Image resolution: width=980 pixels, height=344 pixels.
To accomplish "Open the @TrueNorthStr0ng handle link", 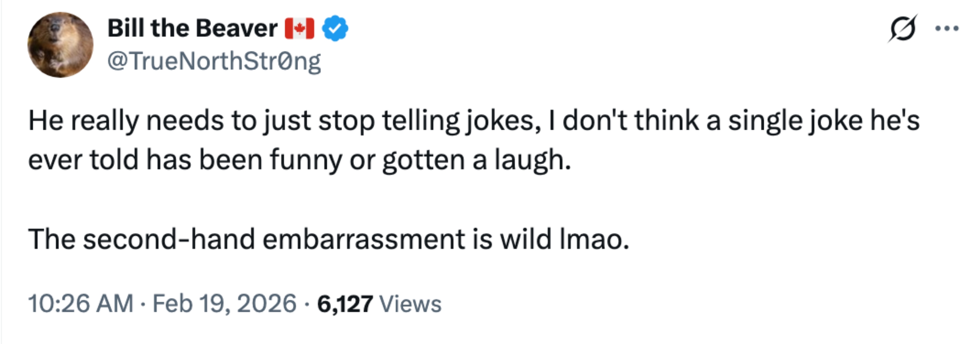I will pyautogui.click(x=214, y=61).
